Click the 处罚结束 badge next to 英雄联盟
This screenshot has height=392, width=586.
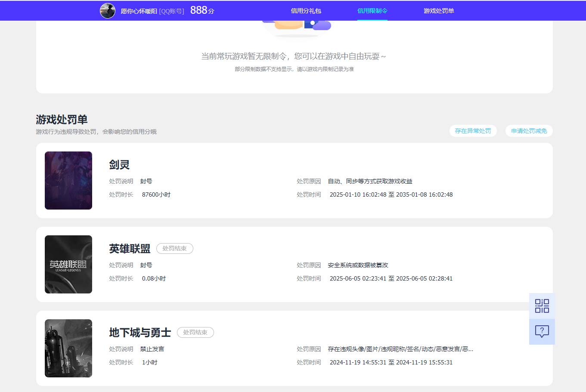point(174,248)
